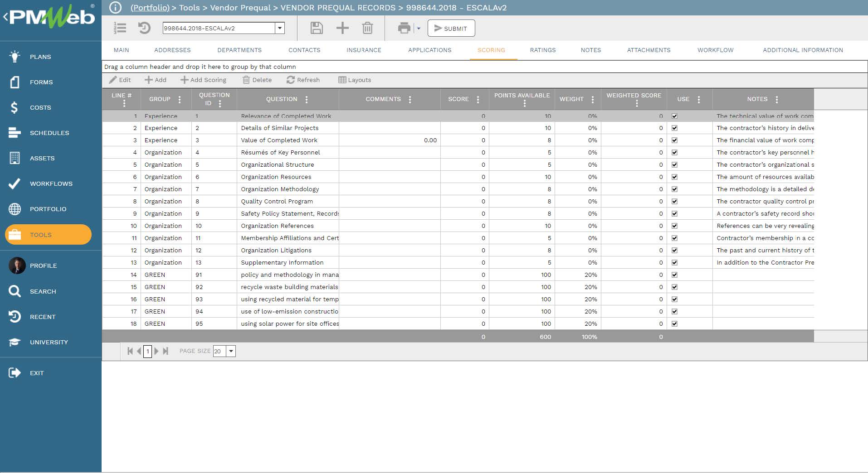Open Recent in the sidebar
Viewport: 868px width, 473px height.
point(43,317)
